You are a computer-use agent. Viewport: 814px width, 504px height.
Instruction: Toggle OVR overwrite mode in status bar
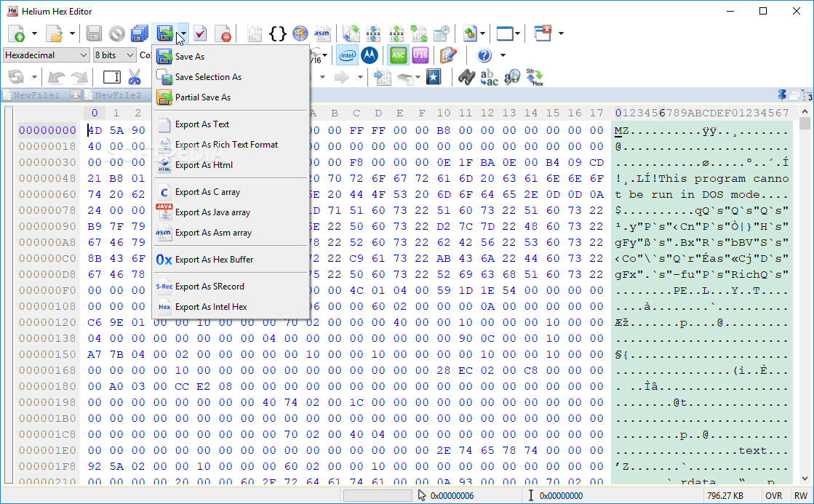point(773,496)
